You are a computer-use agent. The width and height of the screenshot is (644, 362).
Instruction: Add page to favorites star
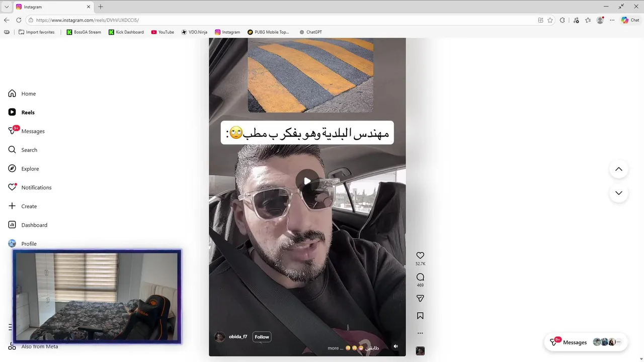550,20
